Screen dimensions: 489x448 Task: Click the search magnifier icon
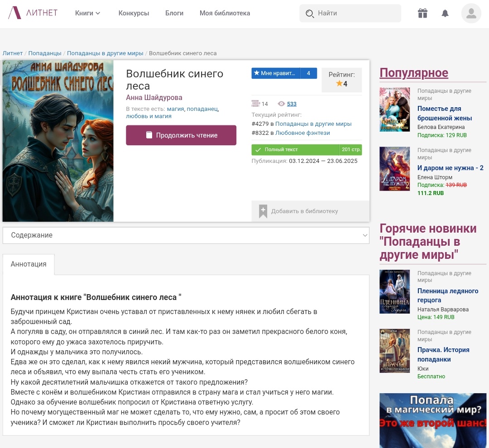tap(310, 14)
